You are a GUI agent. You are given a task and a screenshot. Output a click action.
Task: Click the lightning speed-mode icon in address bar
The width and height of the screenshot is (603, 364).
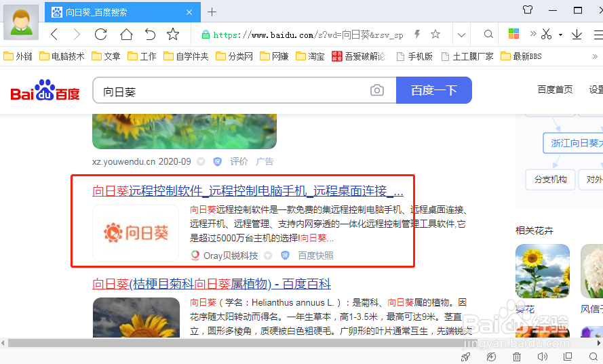tap(417, 35)
